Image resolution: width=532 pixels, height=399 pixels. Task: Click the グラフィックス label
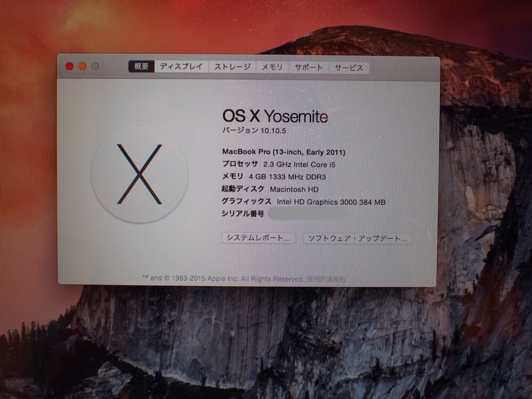[x=247, y=201]
